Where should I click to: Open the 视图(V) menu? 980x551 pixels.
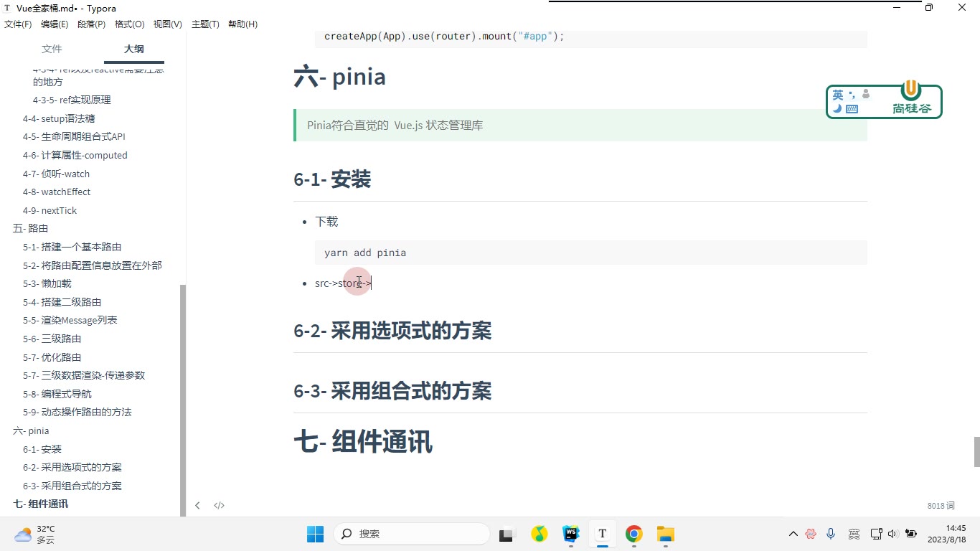(167, 24)
